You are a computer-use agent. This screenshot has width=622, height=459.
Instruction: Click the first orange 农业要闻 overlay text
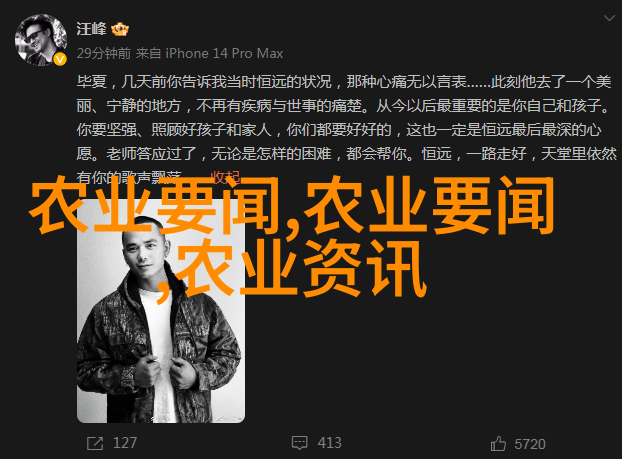pos(154,206)
